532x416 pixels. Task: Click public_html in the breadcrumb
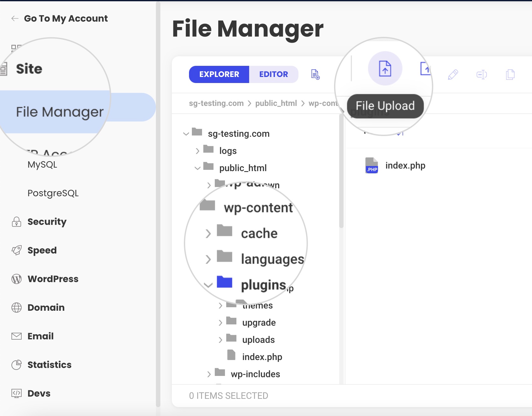(x=276, y=103)
